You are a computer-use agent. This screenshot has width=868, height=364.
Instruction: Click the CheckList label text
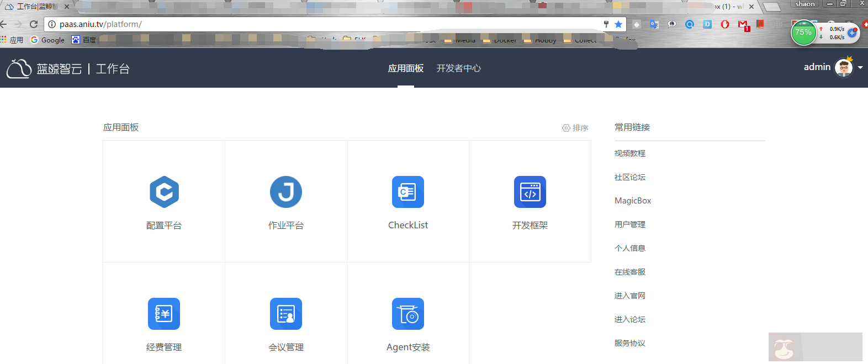tap(408, 225)
